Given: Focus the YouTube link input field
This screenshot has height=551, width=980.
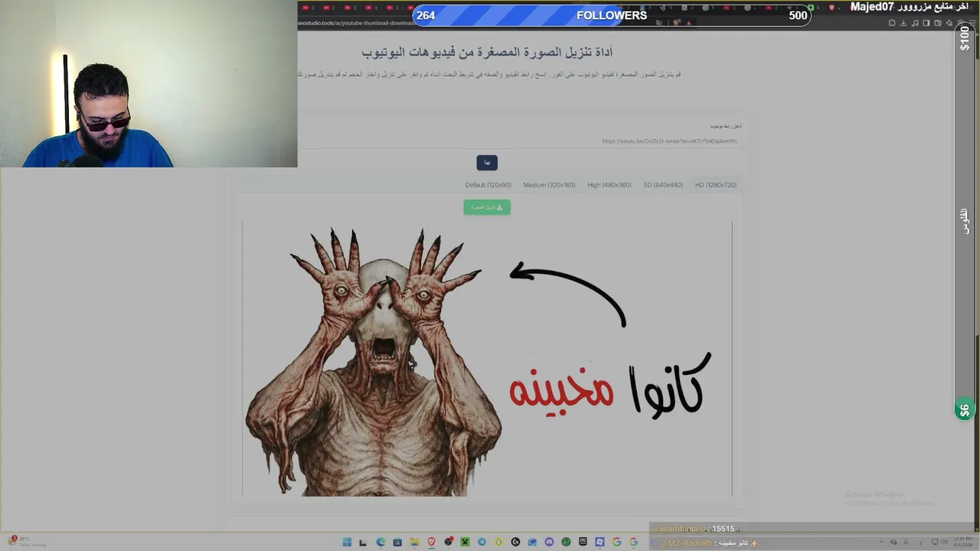Looking at the screenshot, I should pyautogui.click(x=521, y=141).
